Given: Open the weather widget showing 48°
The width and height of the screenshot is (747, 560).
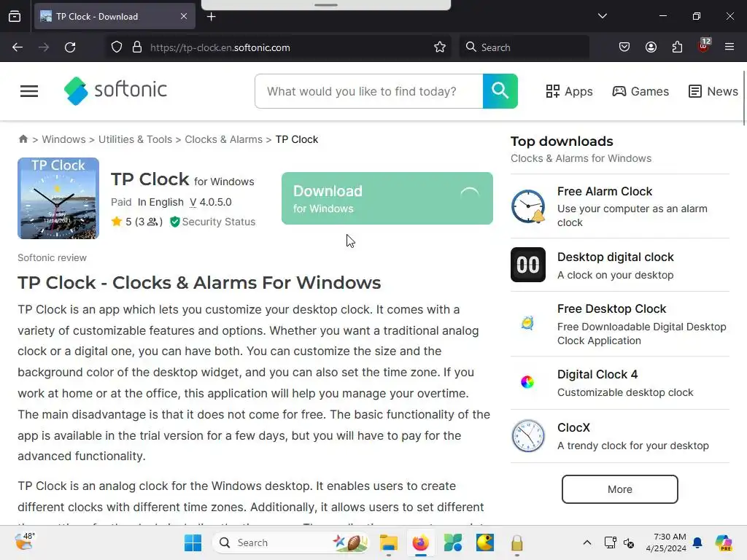Looking at the screenshot, I should (x=24, y=542).
